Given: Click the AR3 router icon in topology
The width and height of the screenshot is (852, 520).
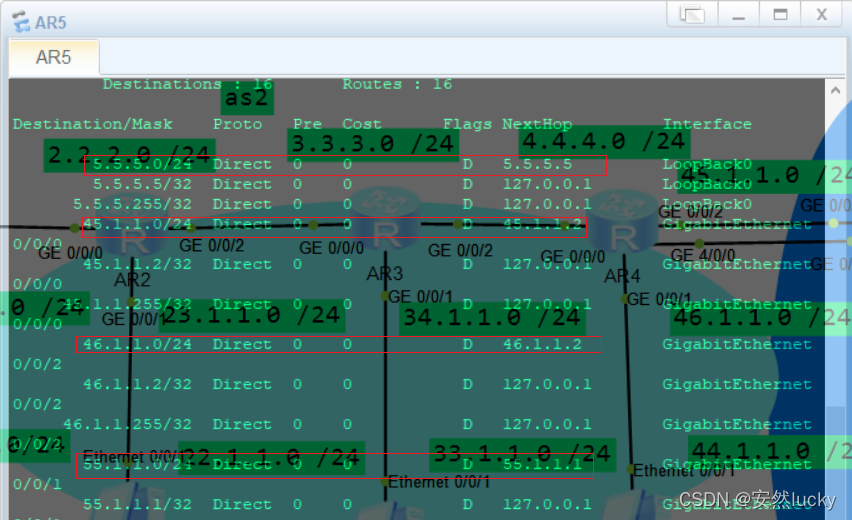Looking at the screenshot, I should (x=386, y=217).
